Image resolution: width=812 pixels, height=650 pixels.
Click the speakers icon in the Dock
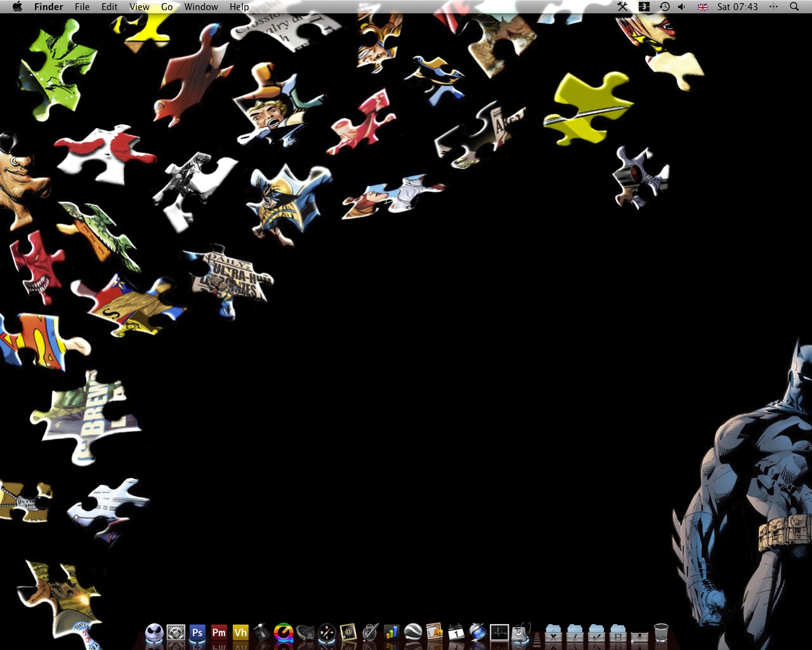click(305, 632)
